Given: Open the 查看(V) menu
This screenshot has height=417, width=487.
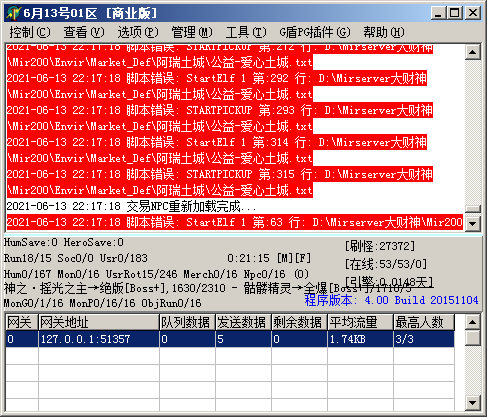Looking at the screenshot, I should [84, 32].
